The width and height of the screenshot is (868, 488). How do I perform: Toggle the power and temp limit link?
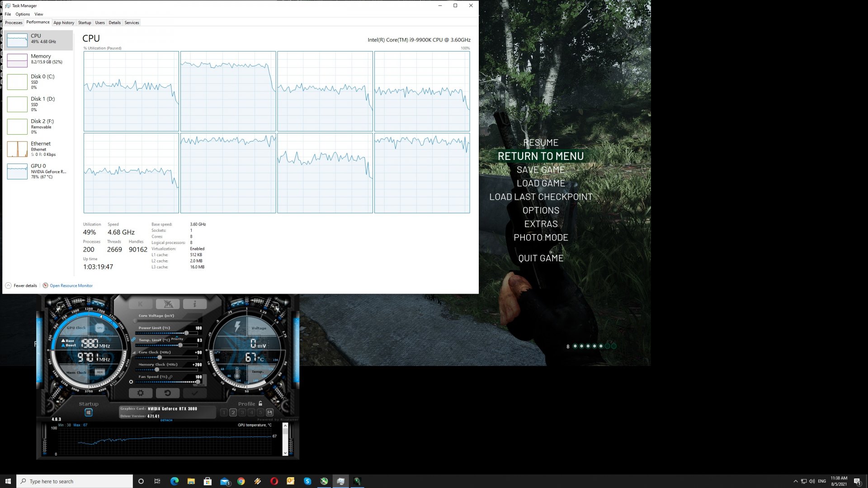tap(133, 339)
